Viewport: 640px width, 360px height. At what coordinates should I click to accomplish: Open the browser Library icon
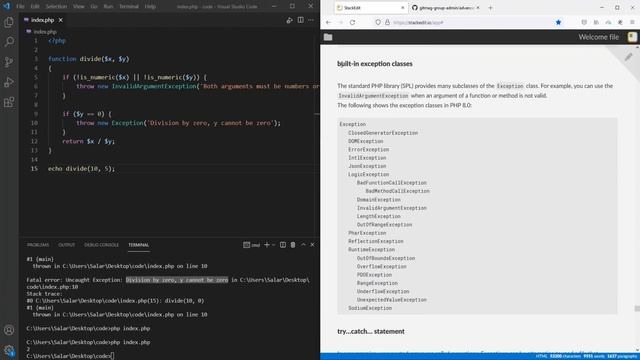tap(596, 22)
